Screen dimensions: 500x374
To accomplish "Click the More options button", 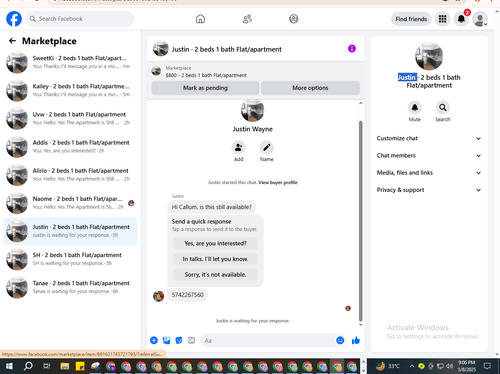I will coord(310,88).
